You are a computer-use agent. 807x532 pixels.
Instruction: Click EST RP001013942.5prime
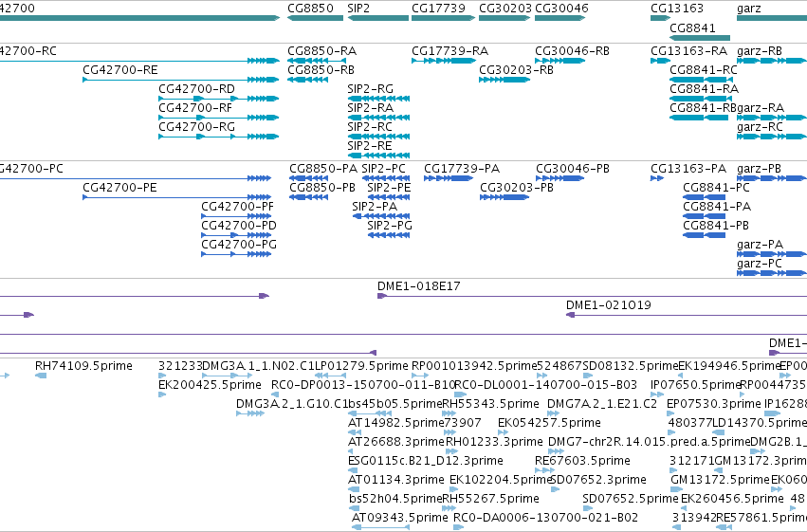coord(420,376)
